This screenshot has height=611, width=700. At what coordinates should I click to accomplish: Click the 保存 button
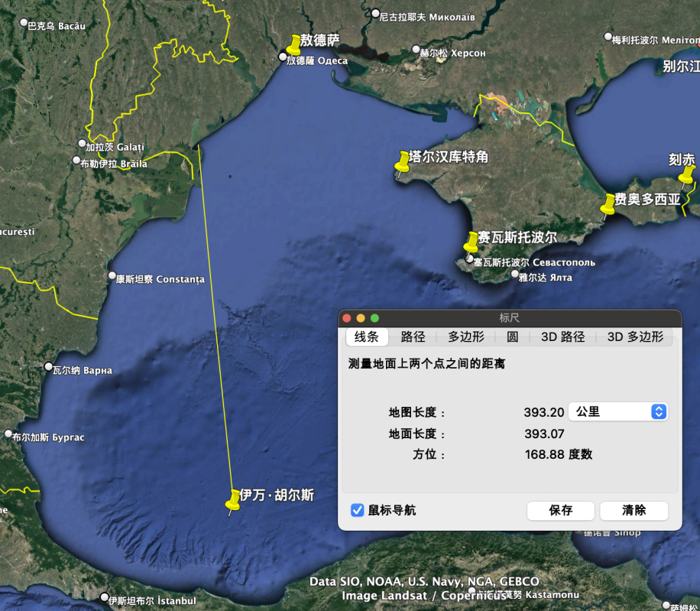(x=561, y=511)
